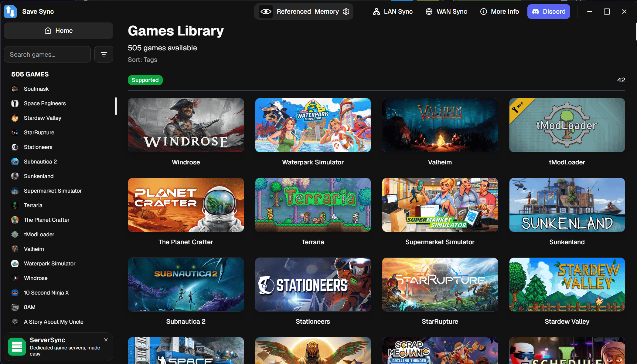
Task: Click the Valheim sidebar icon
Action: (15, 249)
